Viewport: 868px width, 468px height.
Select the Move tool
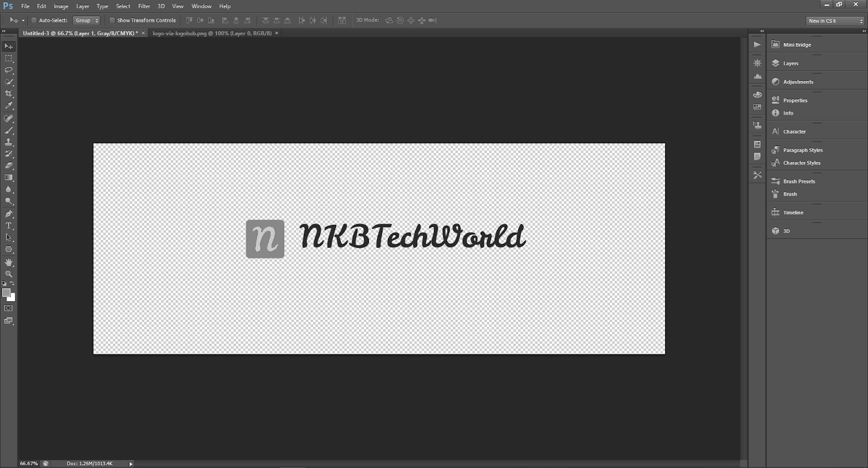point(9,46)
